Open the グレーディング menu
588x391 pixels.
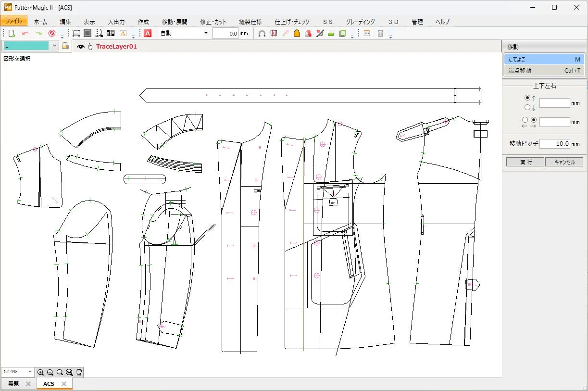click(x=362, y=22)
